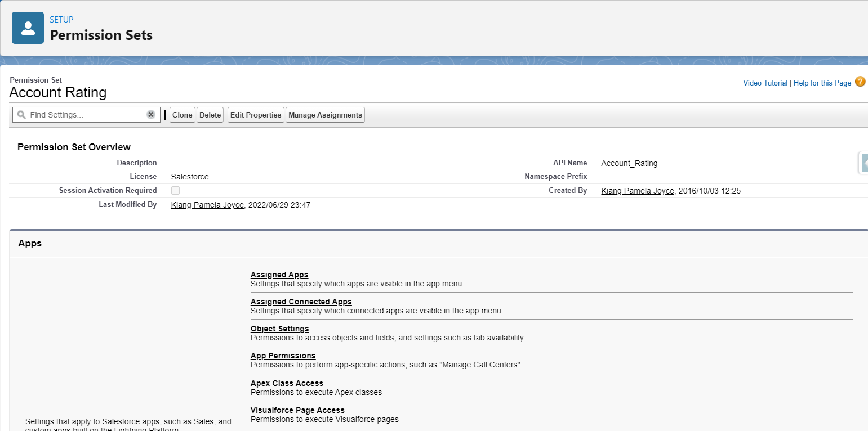Open Assigned Connected Apps settings
This screenshot has width=868, height=431.
click(301, 302)
